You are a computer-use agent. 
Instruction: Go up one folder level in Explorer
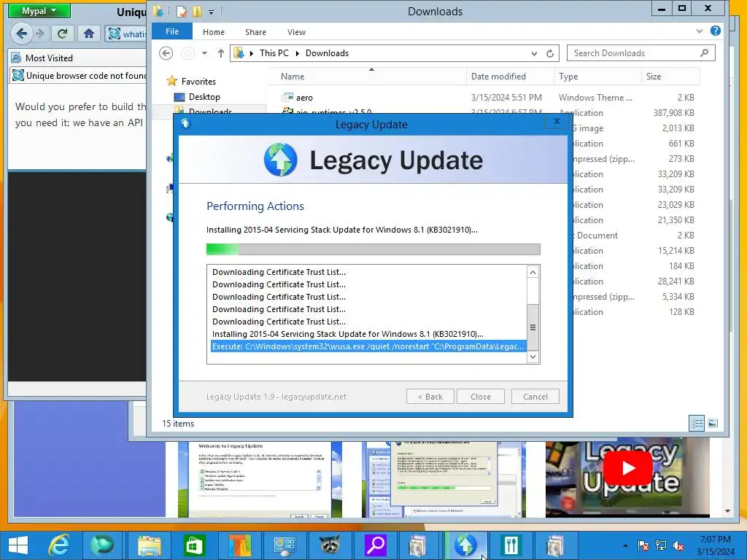coord(220,53)
